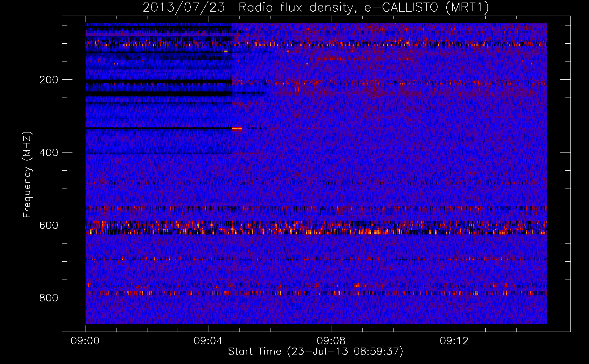
Task: Click the 400 frequency tick label
Action: tap(49, 153)
